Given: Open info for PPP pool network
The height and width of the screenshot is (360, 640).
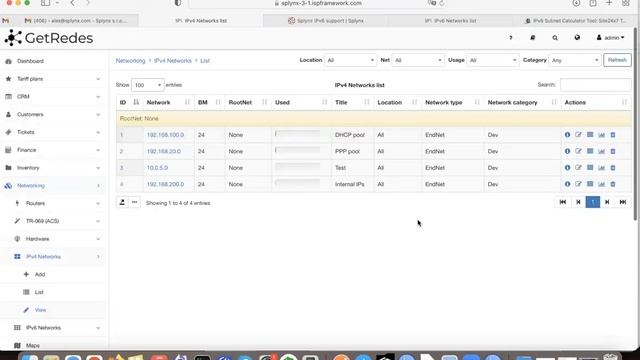Looking at the screenshot, I should pos(567,151).
